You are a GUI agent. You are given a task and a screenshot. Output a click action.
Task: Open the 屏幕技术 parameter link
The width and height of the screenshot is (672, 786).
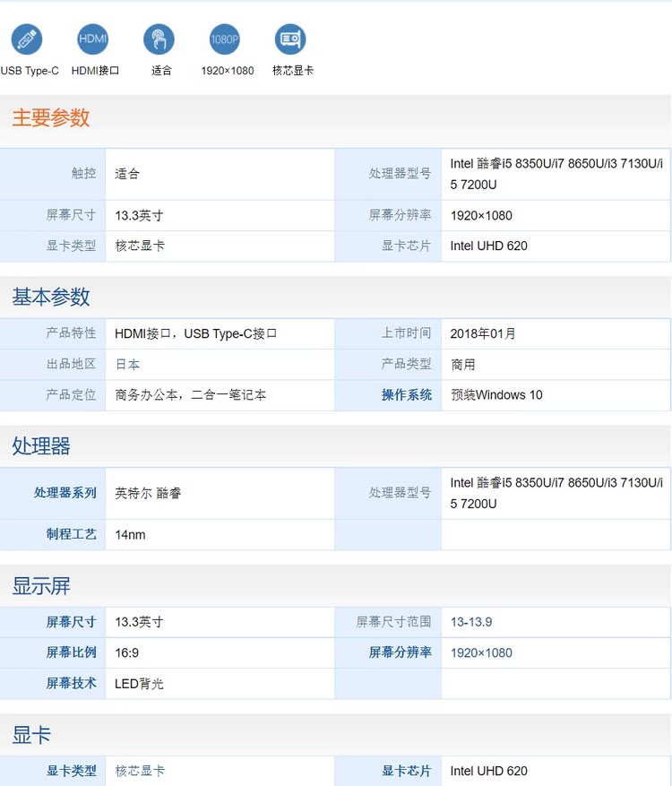point(71,683)
